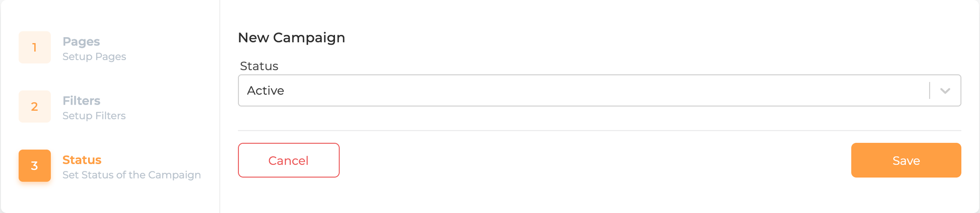Click the "Setup Filters" subtitle
This screenshot has height=213, width=980.
(x=94, y=116)
